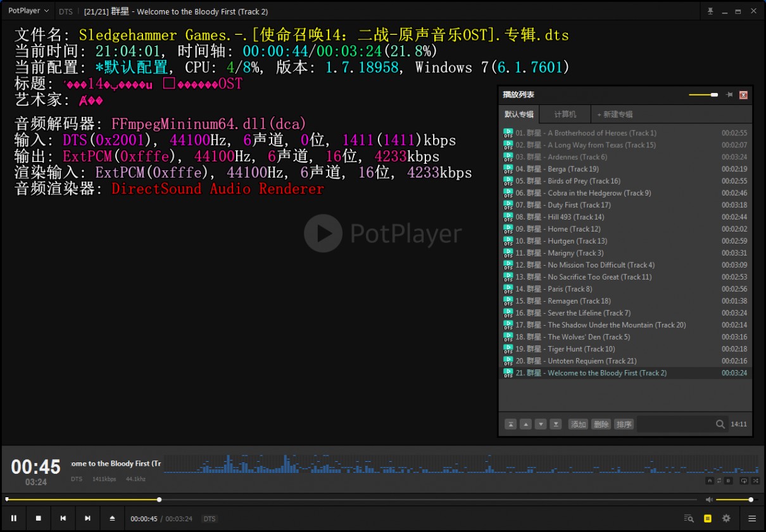Screen dimensions: 766x532
Task: Select track 03 Ardennes (Track 6)
Action: [625, 157]
